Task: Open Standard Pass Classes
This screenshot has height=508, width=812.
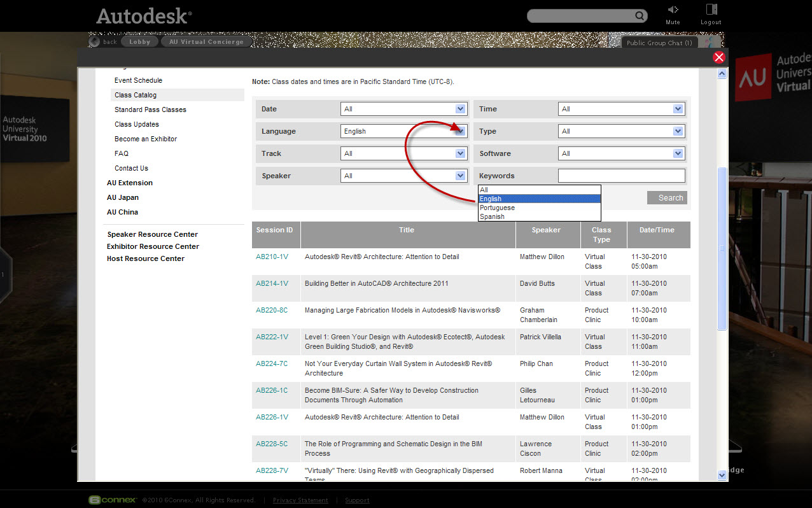Action: 150,109
